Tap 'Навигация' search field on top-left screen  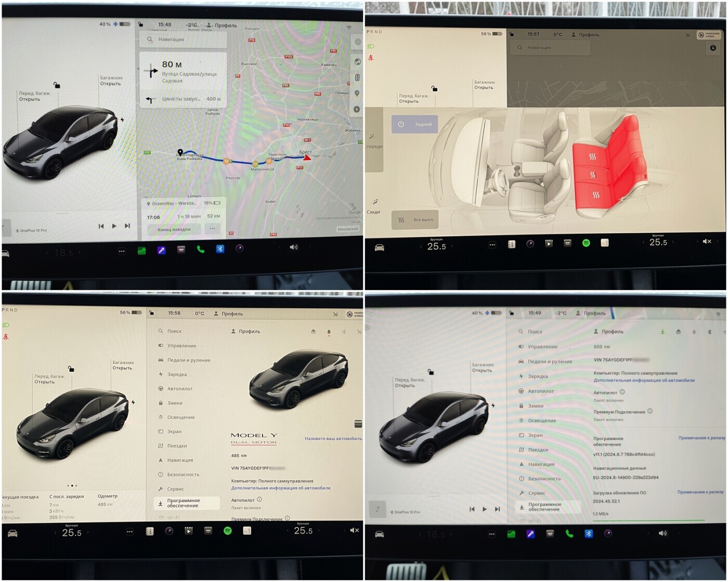[x=184, y=39]
